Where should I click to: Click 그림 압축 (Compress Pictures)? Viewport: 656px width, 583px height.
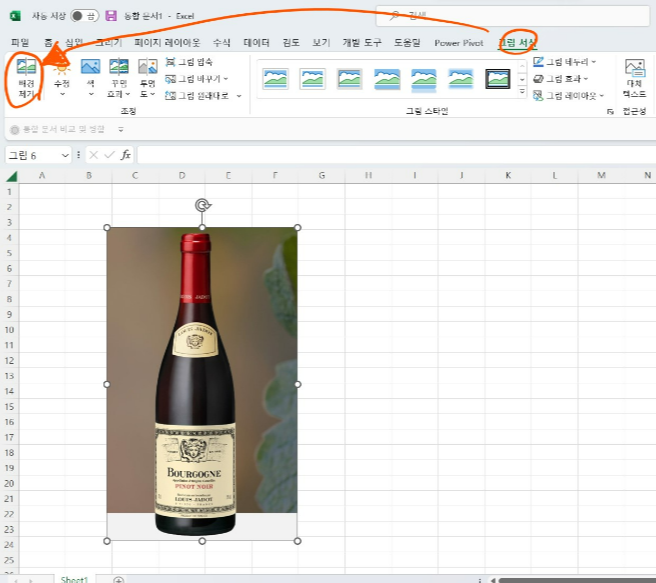(x=189, y=62)
